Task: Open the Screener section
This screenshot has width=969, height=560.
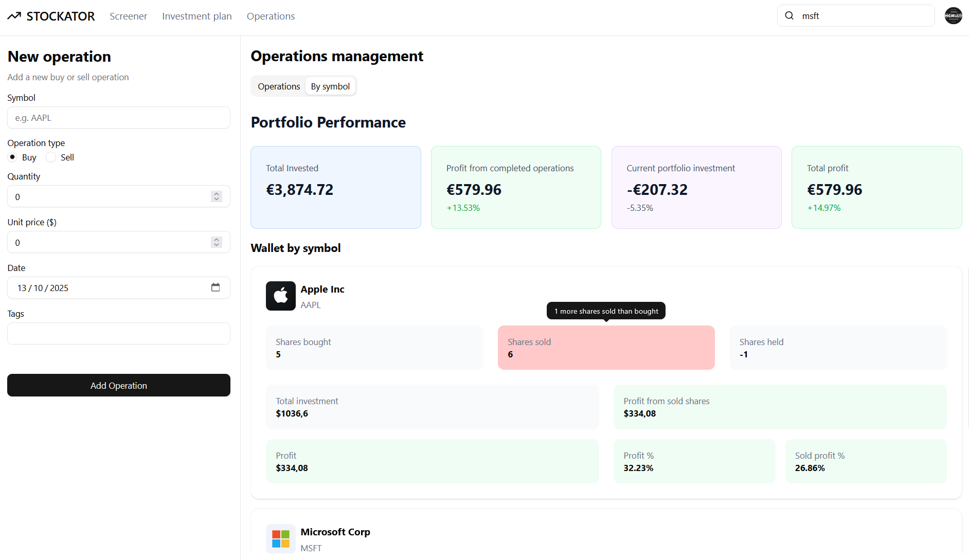Action: (128, 16)
